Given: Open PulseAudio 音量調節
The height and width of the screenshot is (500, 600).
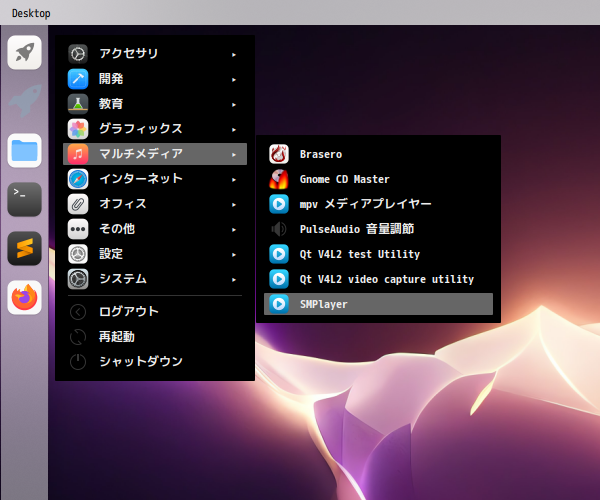Looking at the screenshot, I should (x=378, y=229).
